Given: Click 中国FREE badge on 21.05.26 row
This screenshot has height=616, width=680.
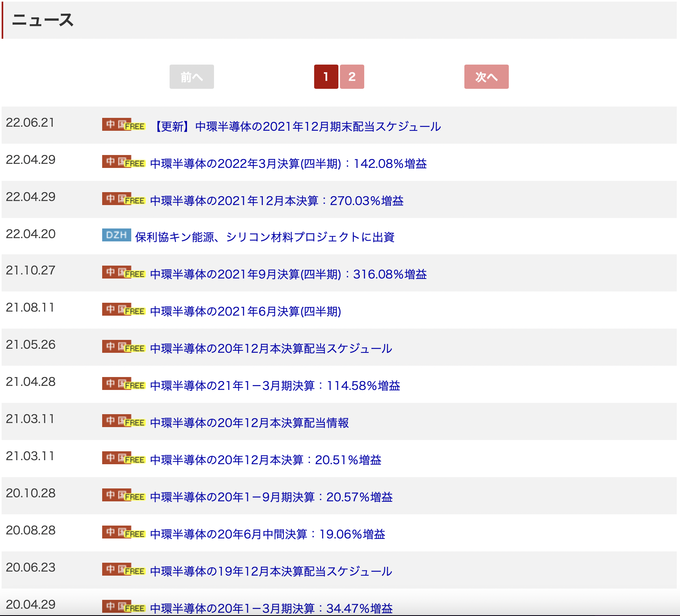Looking at the screenshot, I should pos(124,346).
